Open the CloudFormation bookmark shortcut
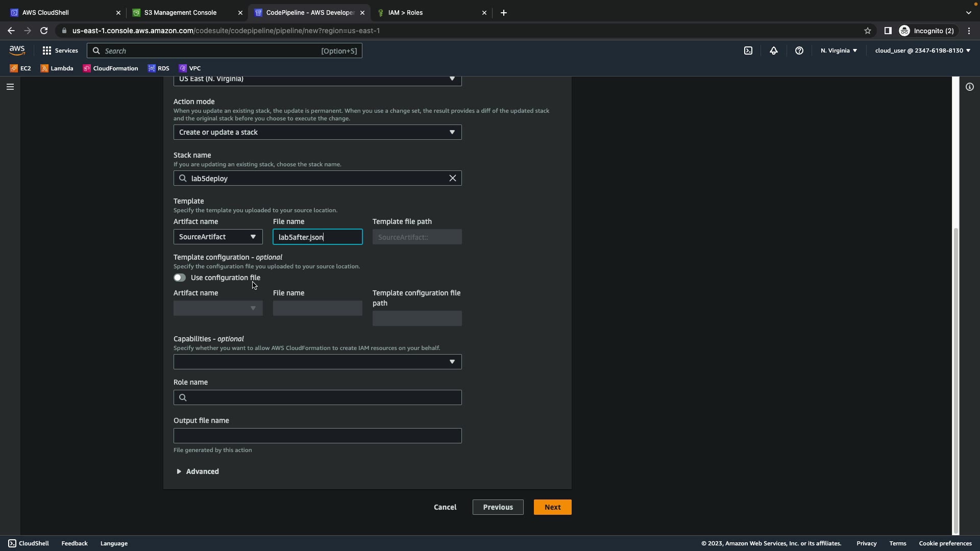980x551 pixels. tap(111, 68)
